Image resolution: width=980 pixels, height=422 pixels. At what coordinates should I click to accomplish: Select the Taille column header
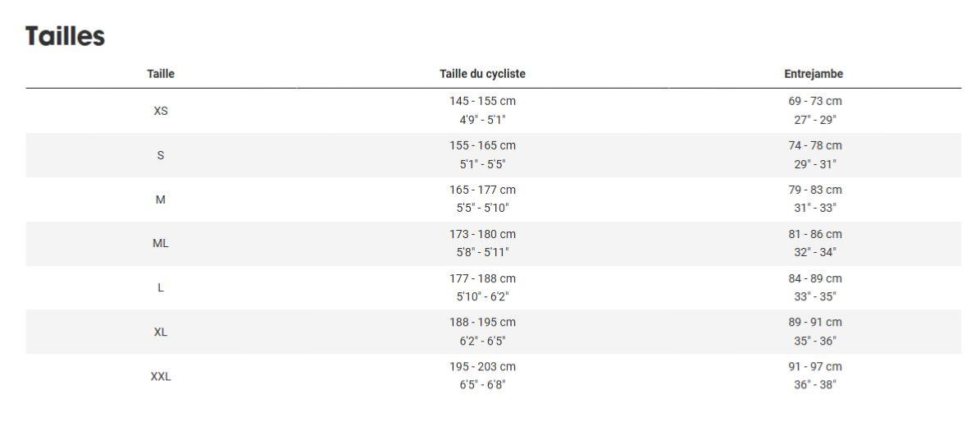[x=161, y=74]
